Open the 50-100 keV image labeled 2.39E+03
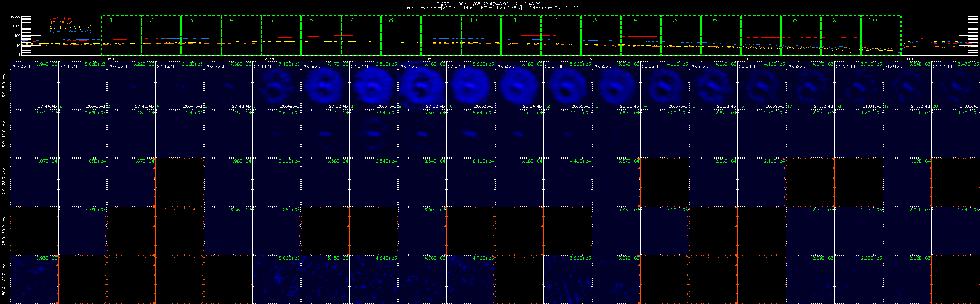This screenshot has width=980, height=304. 810,279
